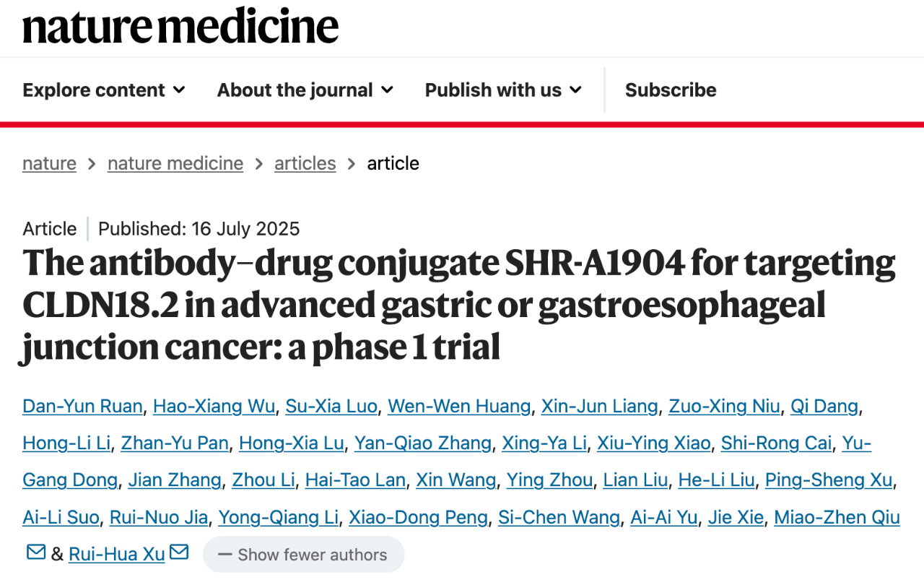Click author Yan-Qiao Zhang
Image resolution: width=924 pixels, height=585 pixels.
pyautogui.click(x=423, y=443)
